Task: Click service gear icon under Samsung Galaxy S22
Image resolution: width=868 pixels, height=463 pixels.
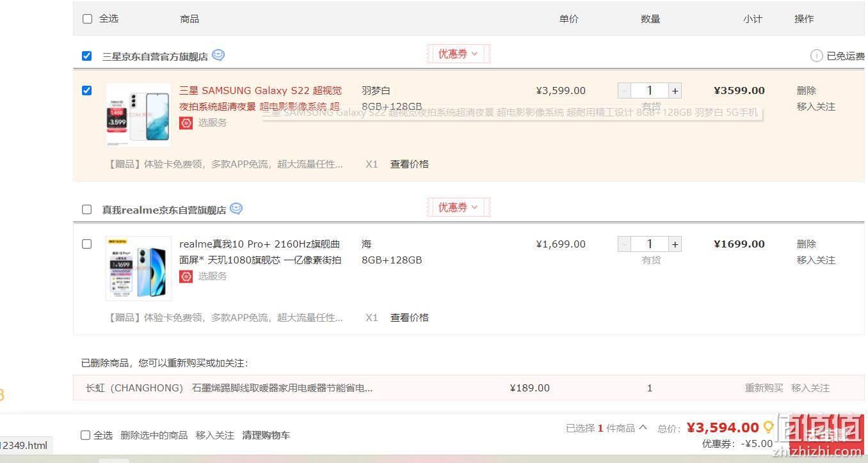Action: [x=186, y=123]
